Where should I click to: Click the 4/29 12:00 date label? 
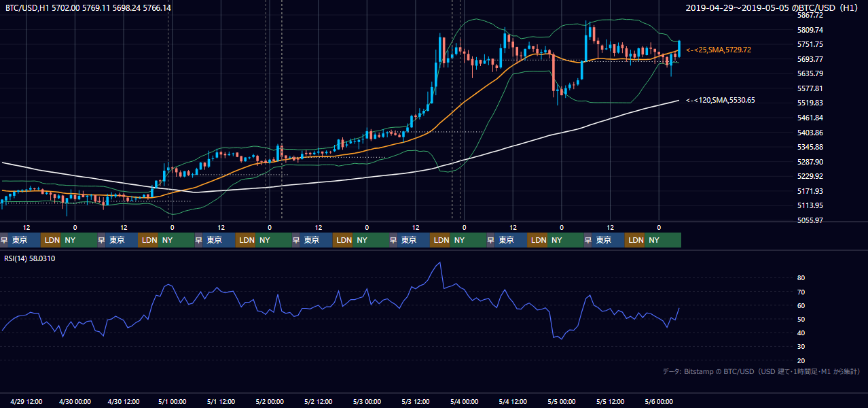pyautogui.click(x=27, y=401)
